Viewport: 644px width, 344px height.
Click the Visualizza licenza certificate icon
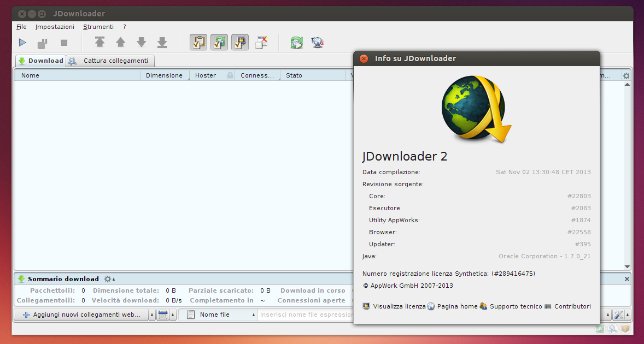(367, 306)
